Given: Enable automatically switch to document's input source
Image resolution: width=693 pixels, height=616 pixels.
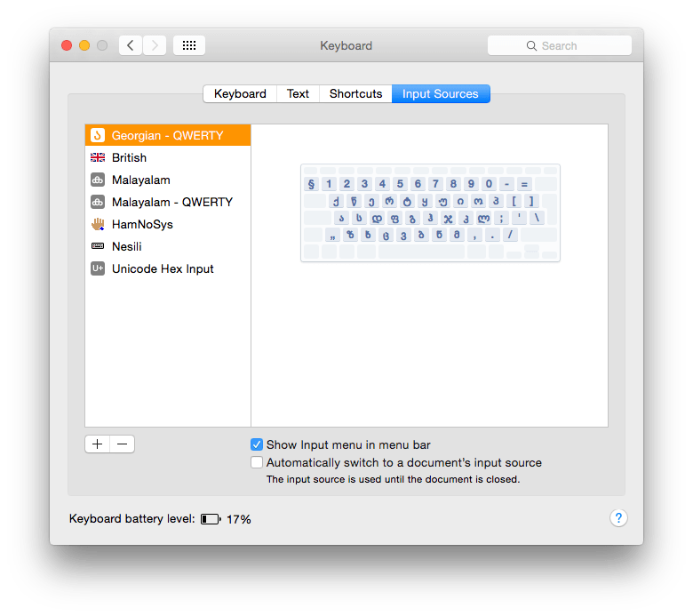Looking at the screenshot, I should (x=257, y=462).
